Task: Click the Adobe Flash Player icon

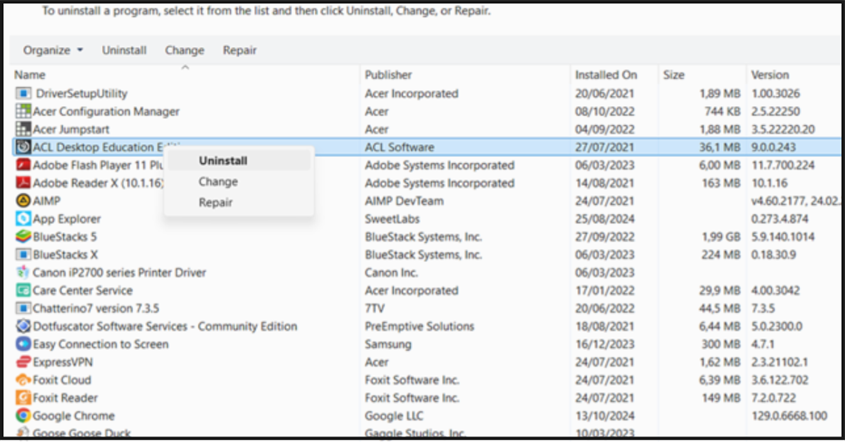Action: click(x=23, y=165)
